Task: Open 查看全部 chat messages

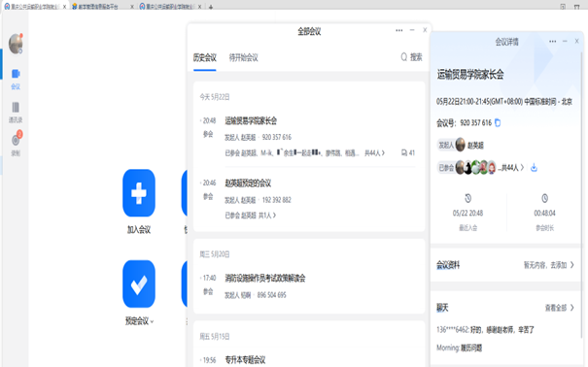Action: [559, 308]
